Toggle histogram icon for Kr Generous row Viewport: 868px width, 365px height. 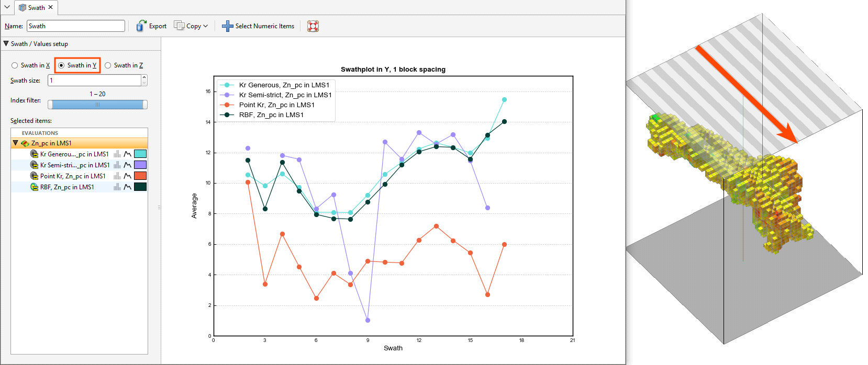tap(117, 154)
